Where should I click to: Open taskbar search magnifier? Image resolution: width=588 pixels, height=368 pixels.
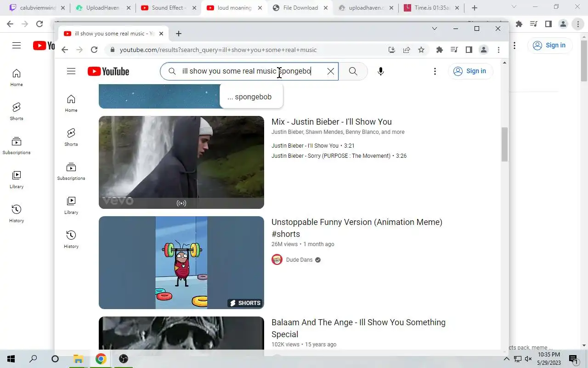33,359
